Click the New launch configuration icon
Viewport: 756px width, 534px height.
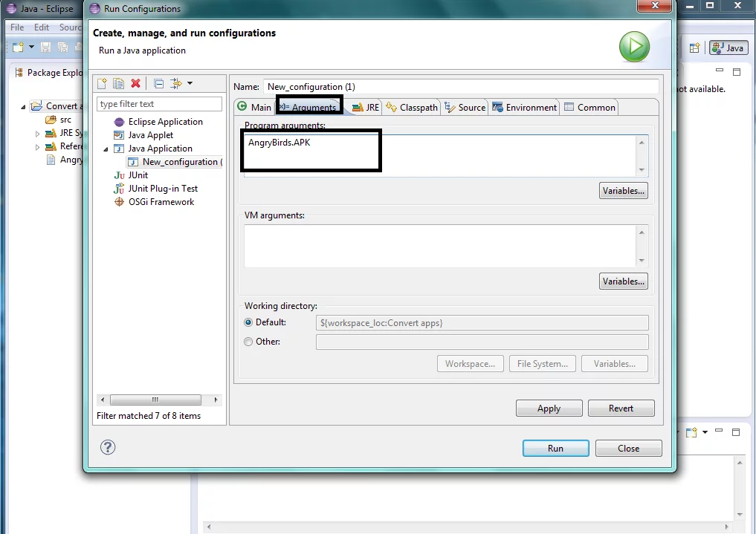pyautogui.click(x=103, y=83)
